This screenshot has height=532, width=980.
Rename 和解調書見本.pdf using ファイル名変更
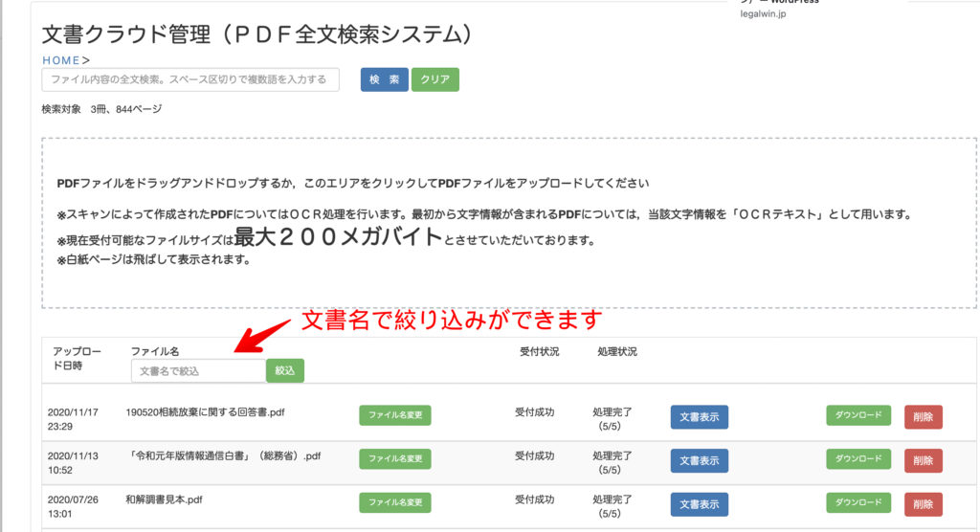395,502
